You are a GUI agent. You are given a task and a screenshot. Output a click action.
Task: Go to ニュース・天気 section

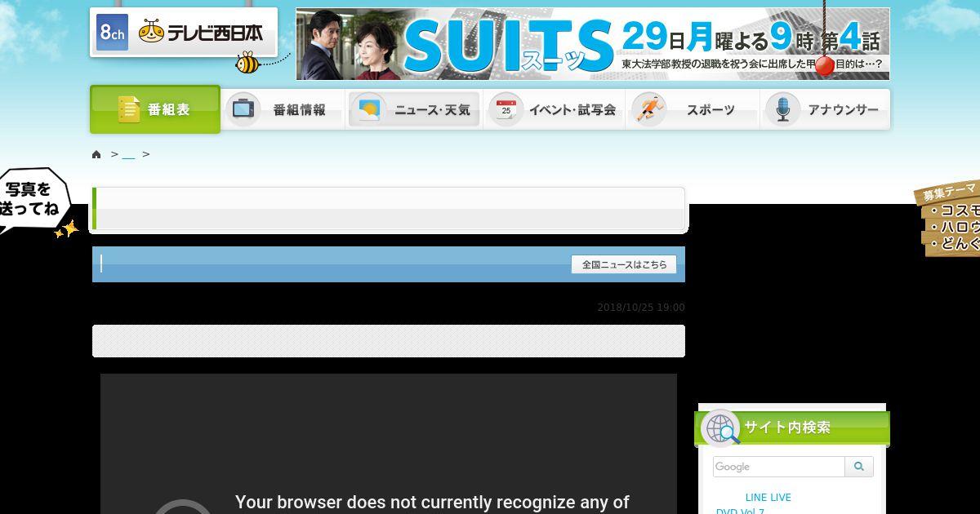click(414, 109)
